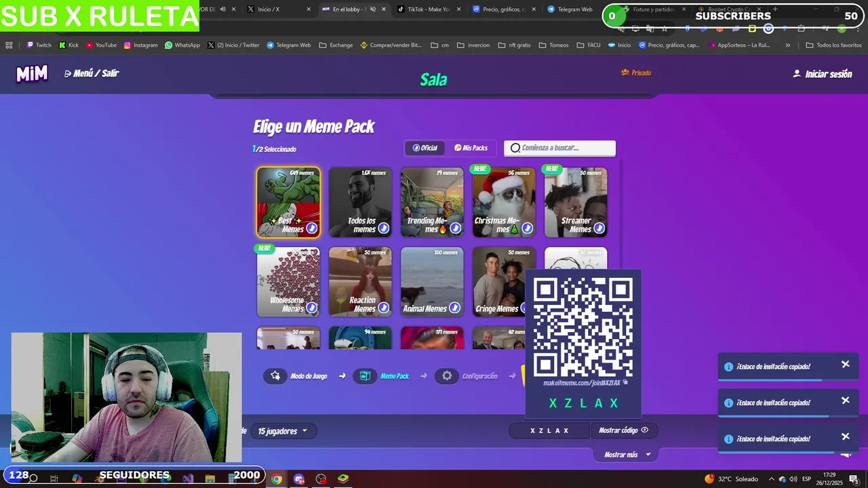Open the YouTube bookmark
Viewport: 868px width, 488px height.
coord(101,45)
